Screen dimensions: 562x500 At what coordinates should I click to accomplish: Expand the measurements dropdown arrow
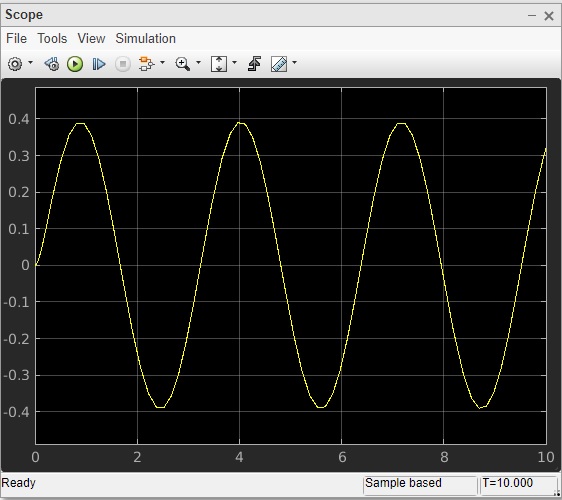pos(294,63)
